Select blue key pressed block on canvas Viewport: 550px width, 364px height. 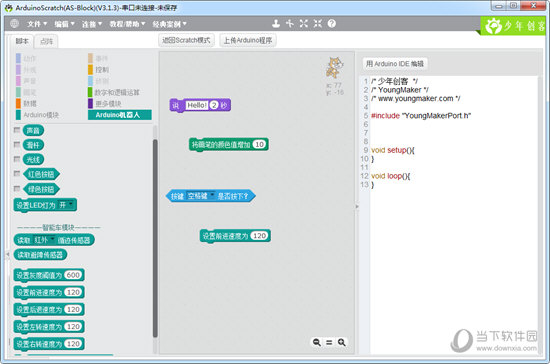tap(210, 196)
